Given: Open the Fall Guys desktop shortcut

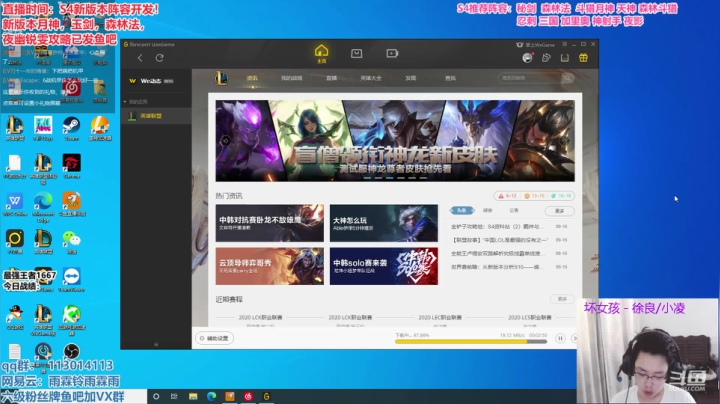Looking at the screenshot, I should 43,128.
